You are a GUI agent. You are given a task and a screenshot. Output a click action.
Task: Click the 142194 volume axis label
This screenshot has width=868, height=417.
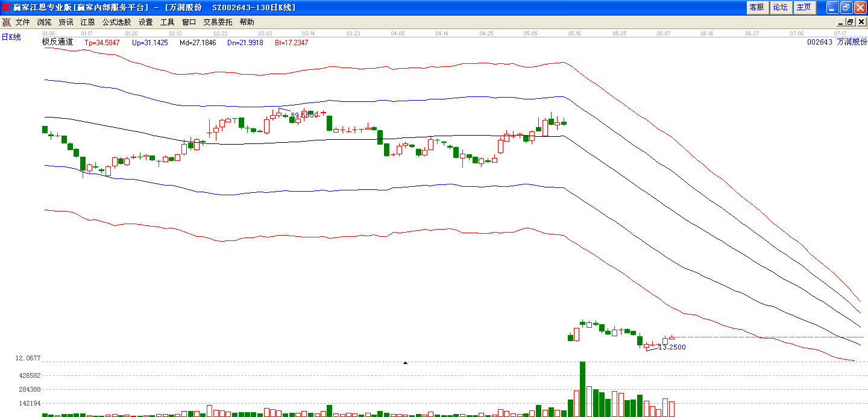[x=30, y=403]
